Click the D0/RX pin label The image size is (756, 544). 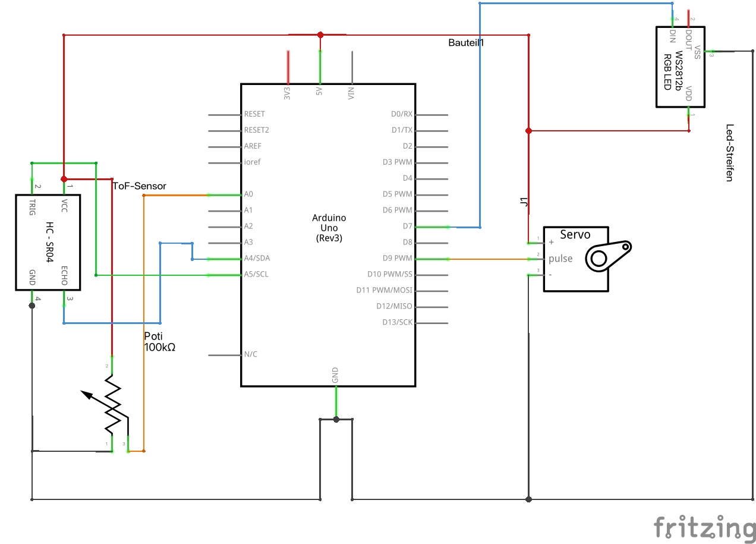coord(401,114)
